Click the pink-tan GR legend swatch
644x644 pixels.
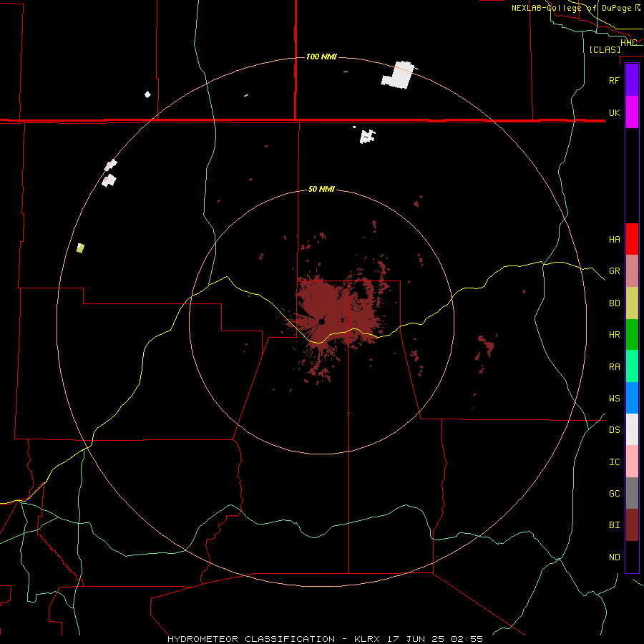point(632,271)
